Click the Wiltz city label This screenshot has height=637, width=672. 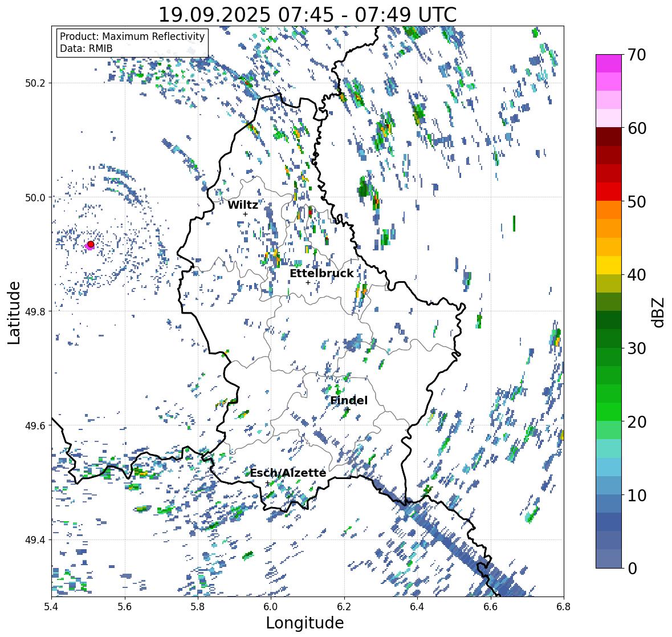point(243,205)
